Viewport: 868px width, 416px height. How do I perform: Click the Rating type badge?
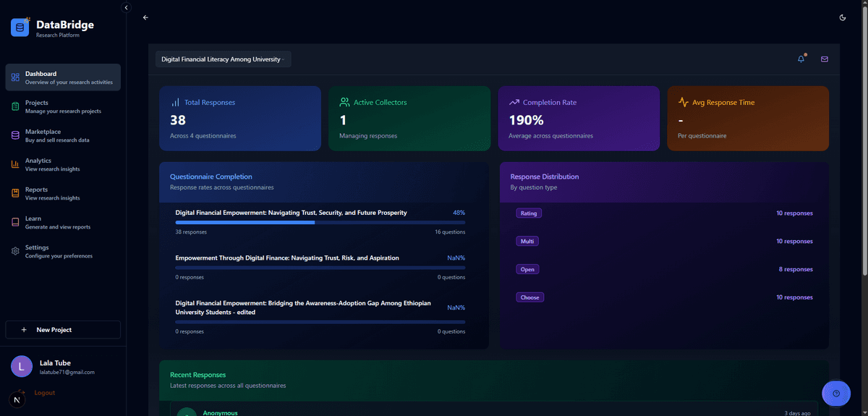[x=529, y=213]
